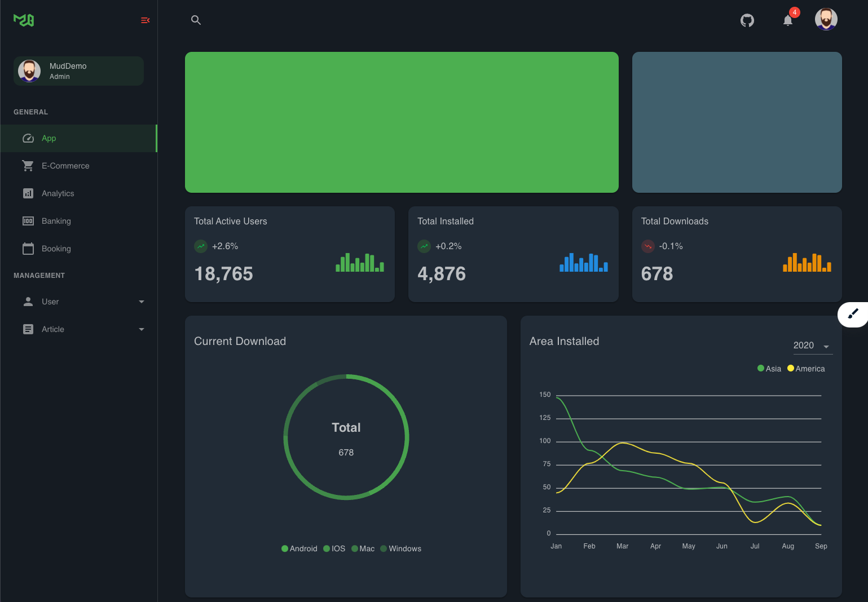Click the Article dropdown arrow
Viewport: 868px width, 602px height.
[x=142, y=329]
